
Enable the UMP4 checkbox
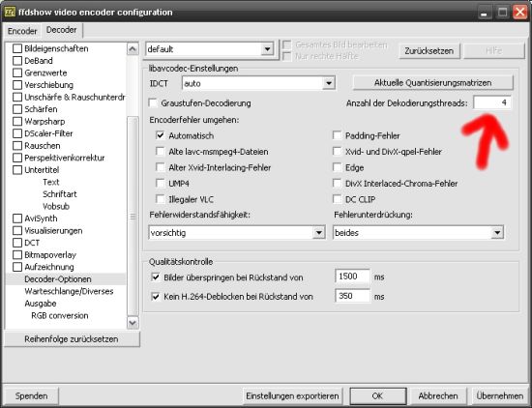pyautogui.click(x=161, y=184)
